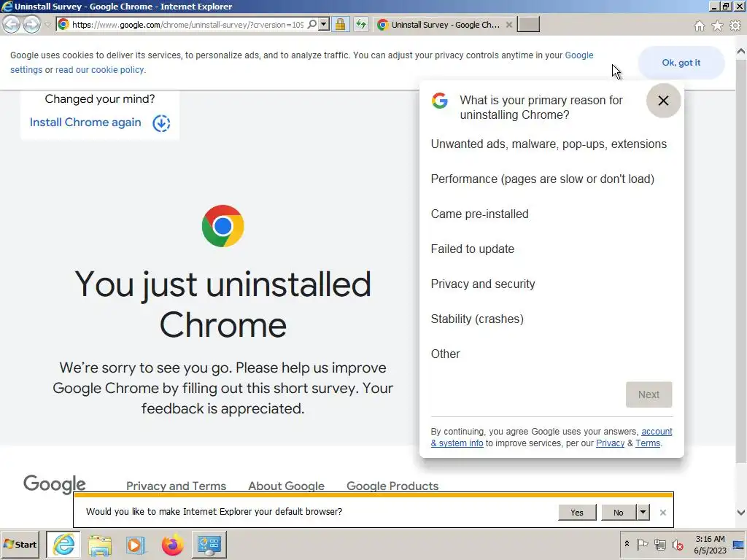This screenshot has height=560, width=747.
Task: Click the muted volume tray icon
Action: pos(677,544)
